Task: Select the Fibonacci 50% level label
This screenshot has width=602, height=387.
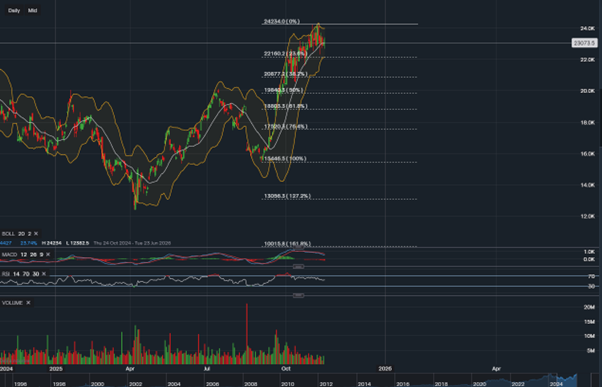Action: pyautogui.click(x=283, y=90)
